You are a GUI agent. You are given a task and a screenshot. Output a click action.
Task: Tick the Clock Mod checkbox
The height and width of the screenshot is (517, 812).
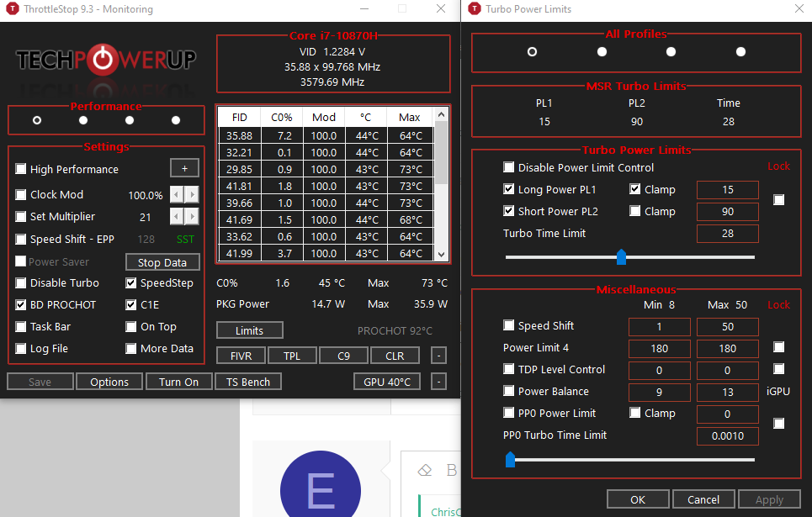21,194
